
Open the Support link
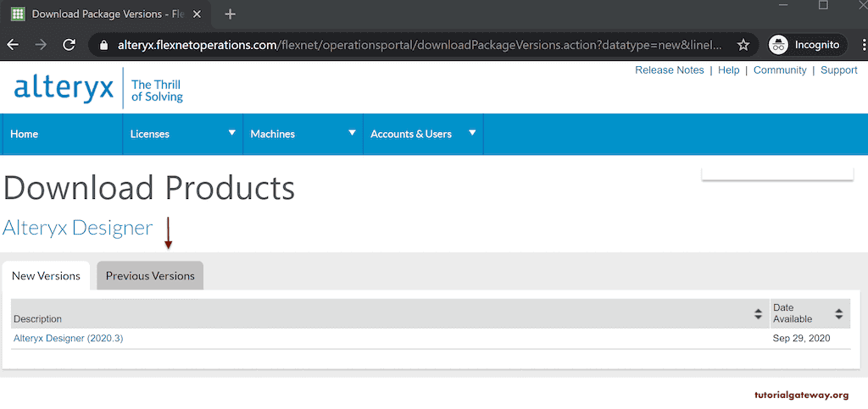click(838, 70)
